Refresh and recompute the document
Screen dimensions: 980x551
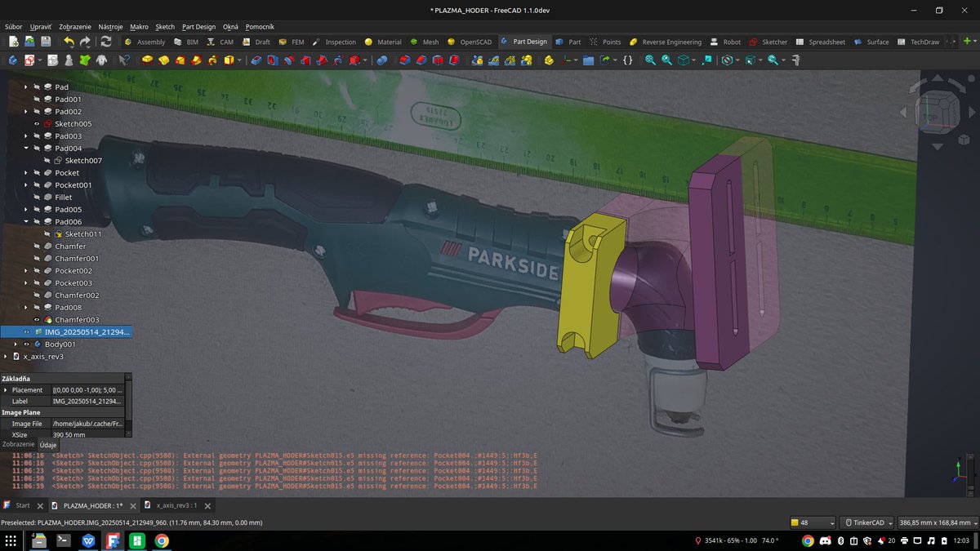point(106,42)
